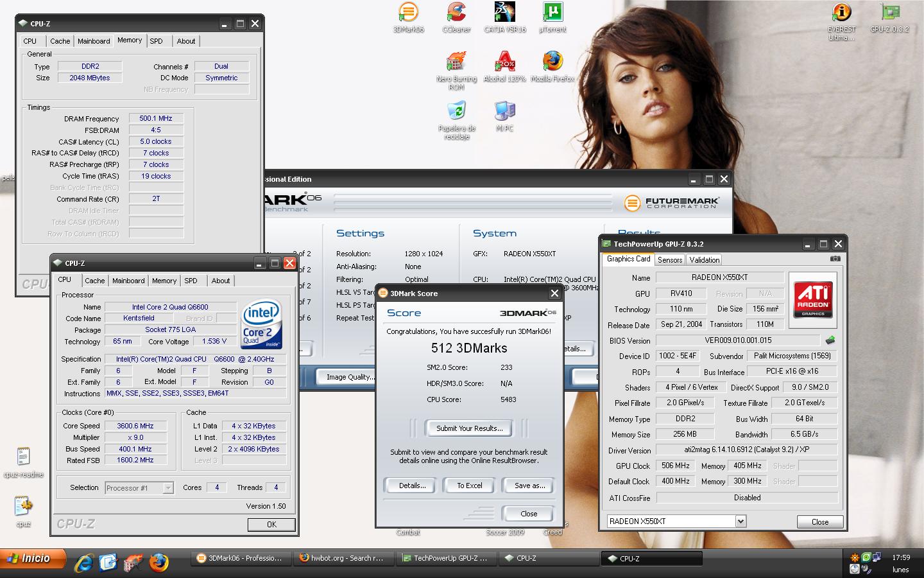The width and height of the screenshot is (924, 578).
Task: Open Papelera de reciclaje icon
Action: click(456, 120)
